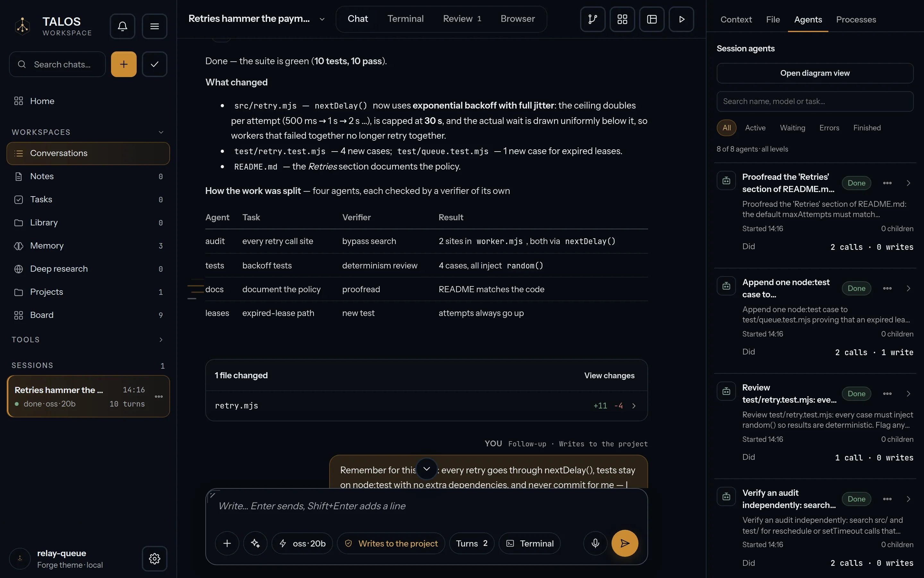924x578 pixels.
Task: Click View changes
Action: [609, 375]
